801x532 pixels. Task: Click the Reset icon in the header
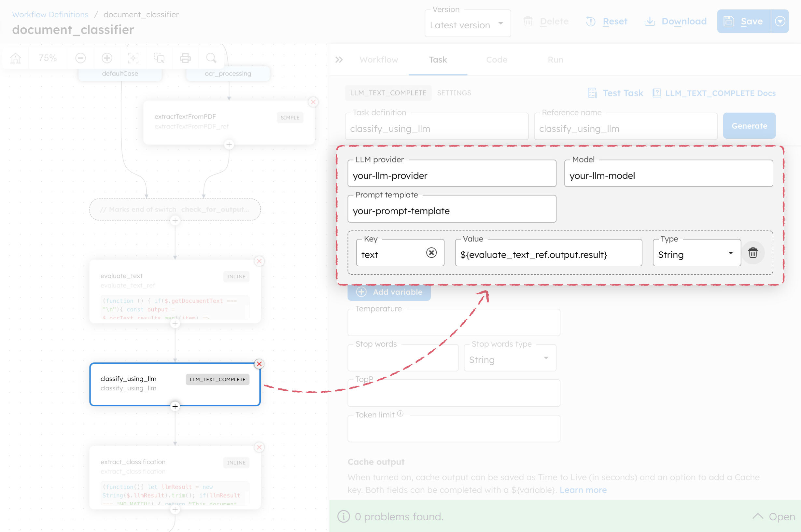point(590,21)
